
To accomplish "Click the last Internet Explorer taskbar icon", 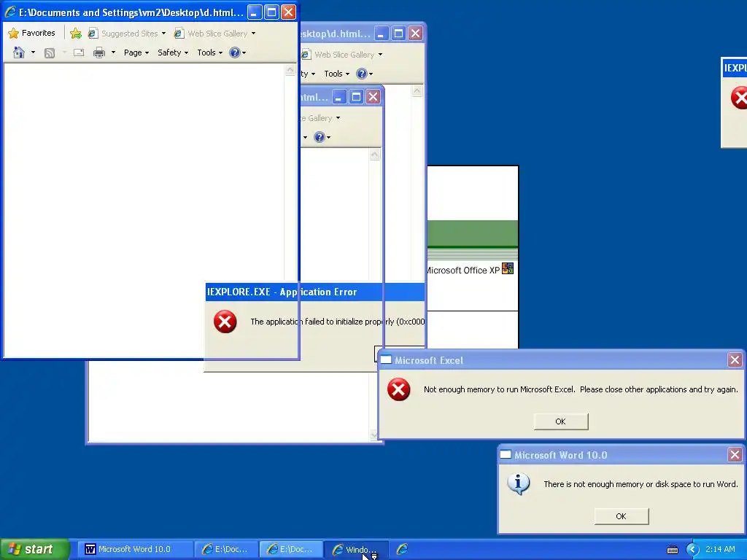I will pyautogui.click(x=403, y=549).
